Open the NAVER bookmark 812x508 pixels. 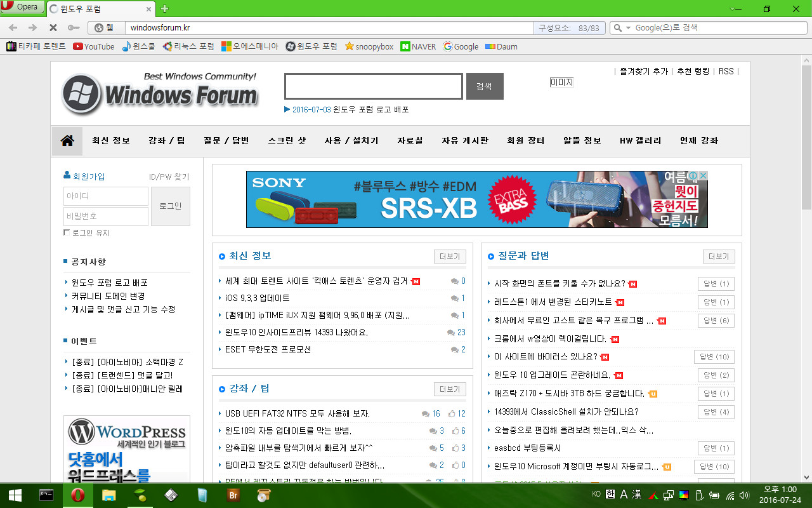tap(418, 46)
